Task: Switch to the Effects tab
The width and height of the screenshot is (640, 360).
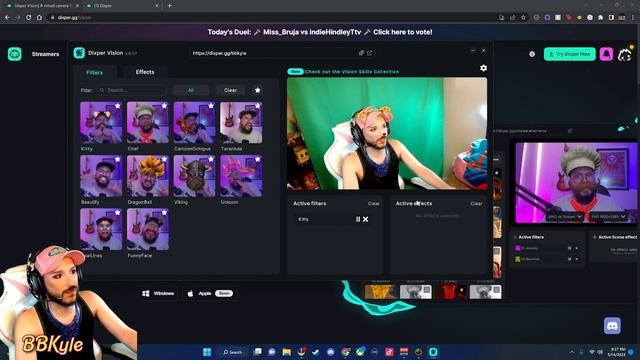Action: pyautogui.click(x=145, y=72)
